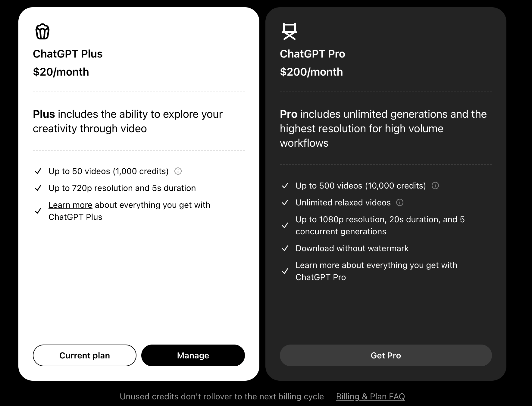Click the director's chair icon above ChatGPT Pro
Viewport: 532px width, 406px height.
[x=289, y=31]
